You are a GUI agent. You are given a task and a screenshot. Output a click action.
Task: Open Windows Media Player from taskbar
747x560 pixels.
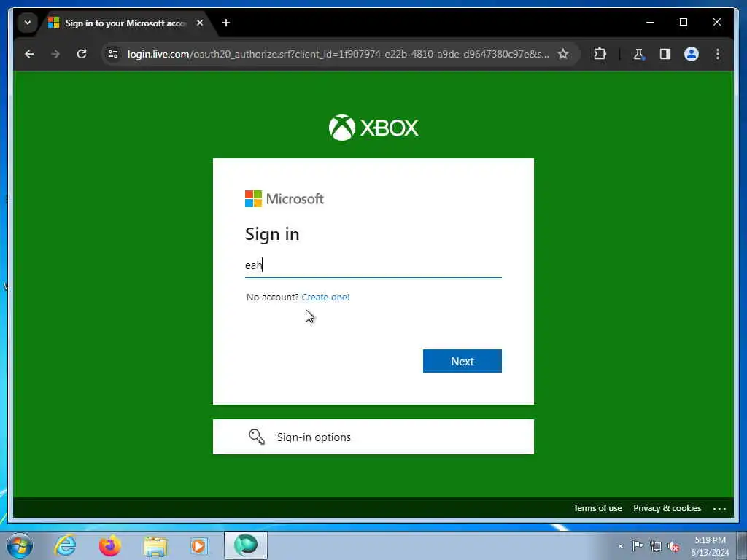(x=198, y=545)
